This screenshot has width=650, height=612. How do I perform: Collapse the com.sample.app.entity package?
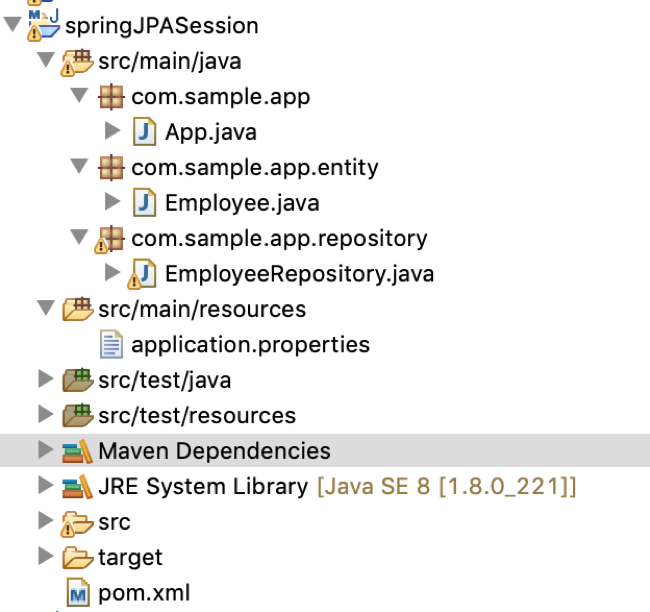pyautogui.click(x=79, y=166)
